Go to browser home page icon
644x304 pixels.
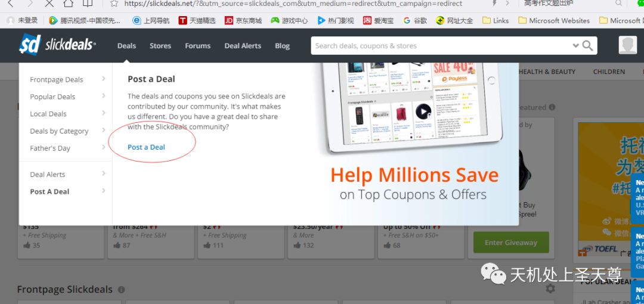tap(68, 4)
